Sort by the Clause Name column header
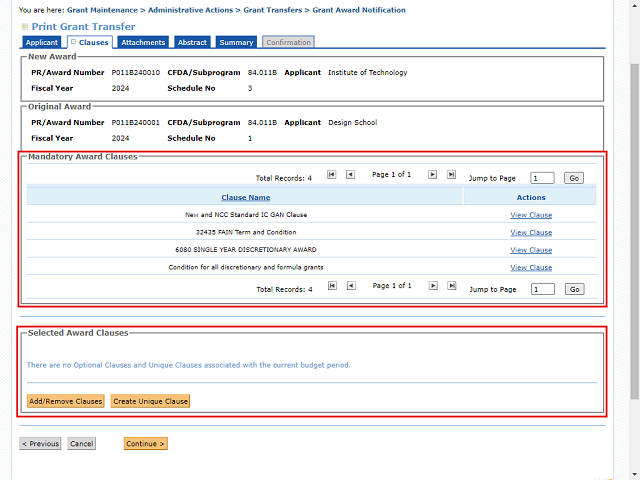Image resolution: width=640 pixels, height=480 pixels. point(245,197)
